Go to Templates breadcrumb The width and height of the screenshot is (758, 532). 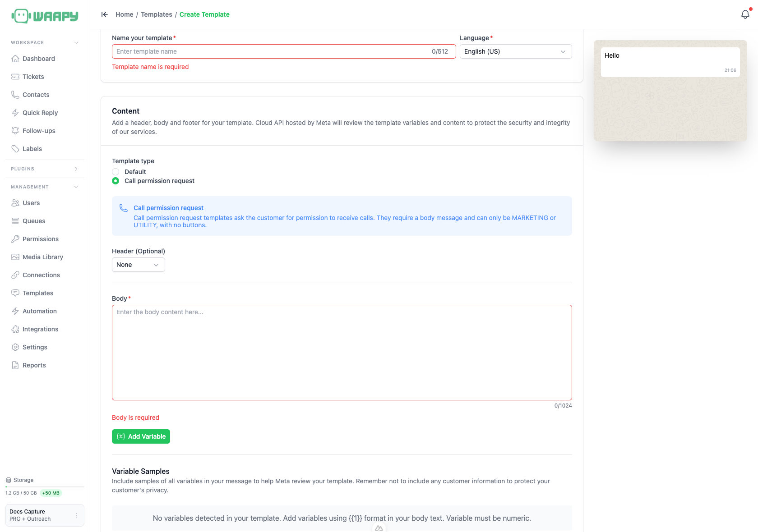(157, 14)
